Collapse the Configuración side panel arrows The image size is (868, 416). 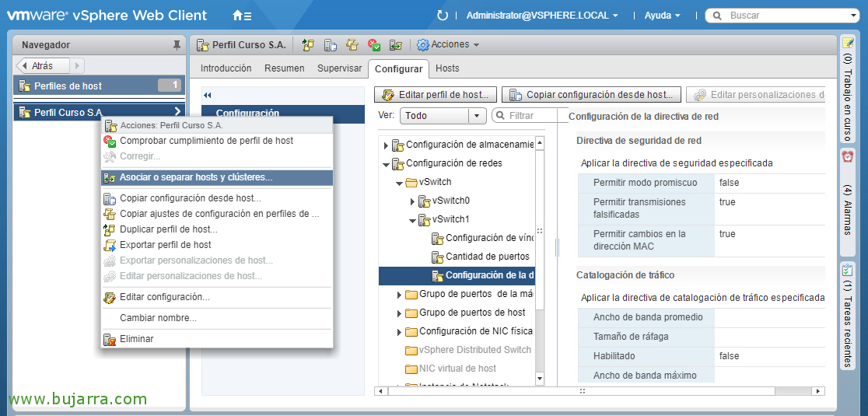point(208,95)
